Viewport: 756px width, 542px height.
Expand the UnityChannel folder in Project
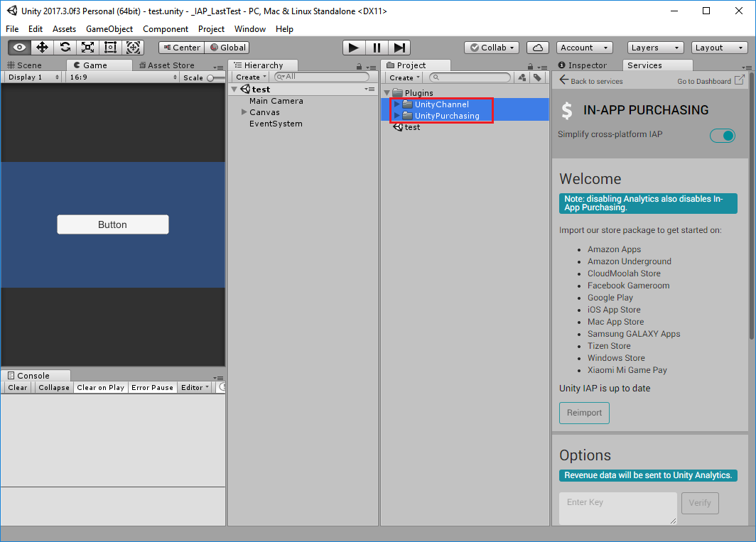(398, 104)
